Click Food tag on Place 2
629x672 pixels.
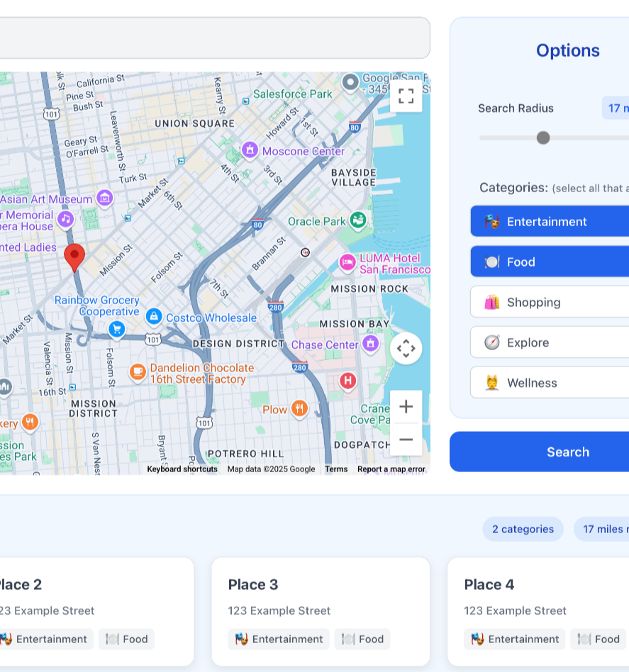pyautogui.click(x=126, y=639)
